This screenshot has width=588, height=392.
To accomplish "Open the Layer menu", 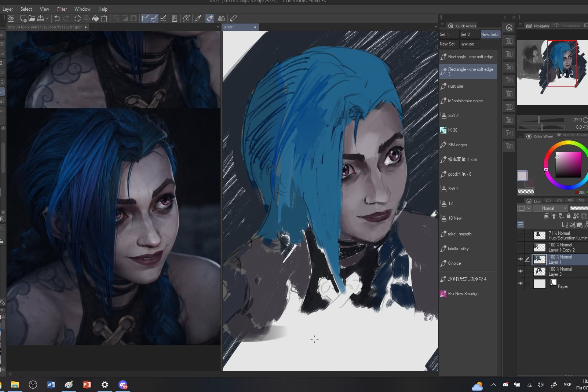I will click(x=8, y=9).
